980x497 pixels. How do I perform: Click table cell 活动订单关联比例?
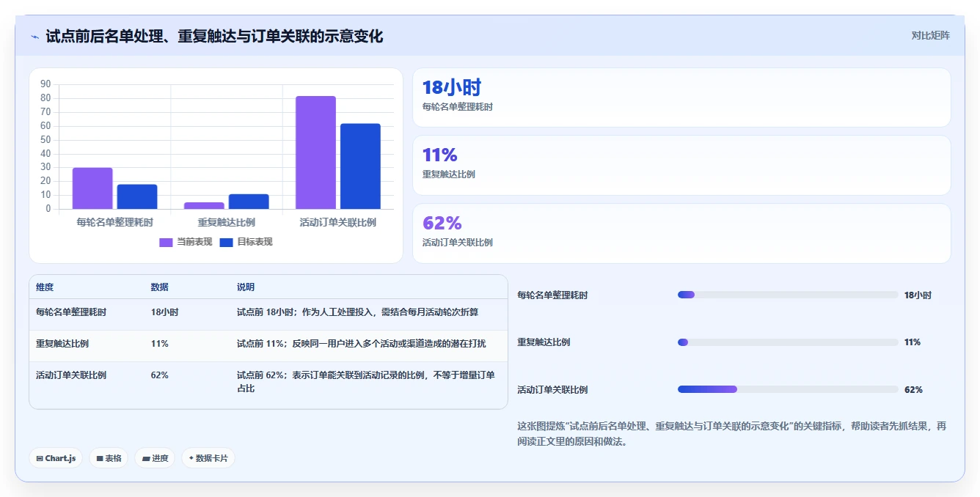point(71,375)
